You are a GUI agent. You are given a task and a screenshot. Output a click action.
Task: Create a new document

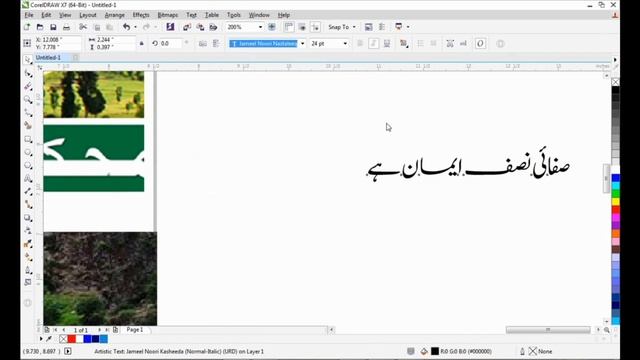click(x=27, y=27)
